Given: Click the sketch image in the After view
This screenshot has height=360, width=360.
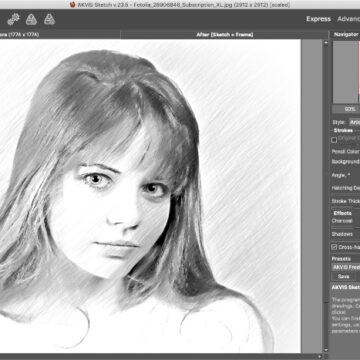Looking at the screenshot, I should tap(150, 196).
